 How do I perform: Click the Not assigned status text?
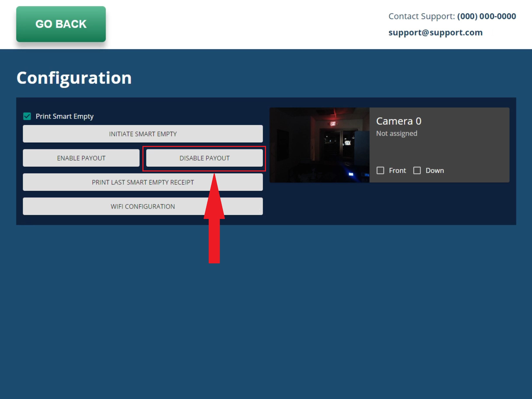pos(397,133)
